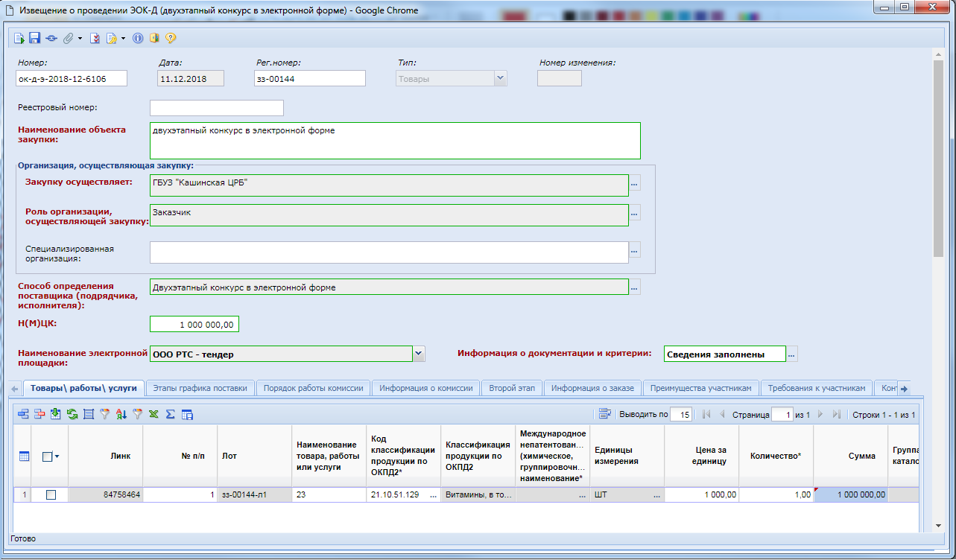Delete the selected row from goods grid
The image size is (956, 560).
39,413
